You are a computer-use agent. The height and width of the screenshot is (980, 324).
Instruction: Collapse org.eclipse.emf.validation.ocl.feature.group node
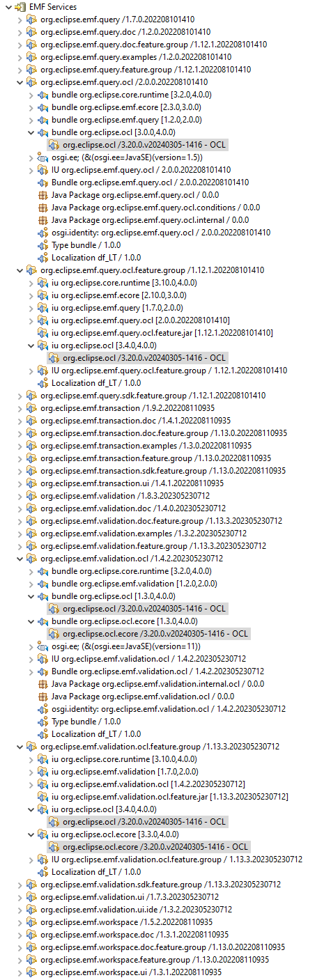click(19, 747)
